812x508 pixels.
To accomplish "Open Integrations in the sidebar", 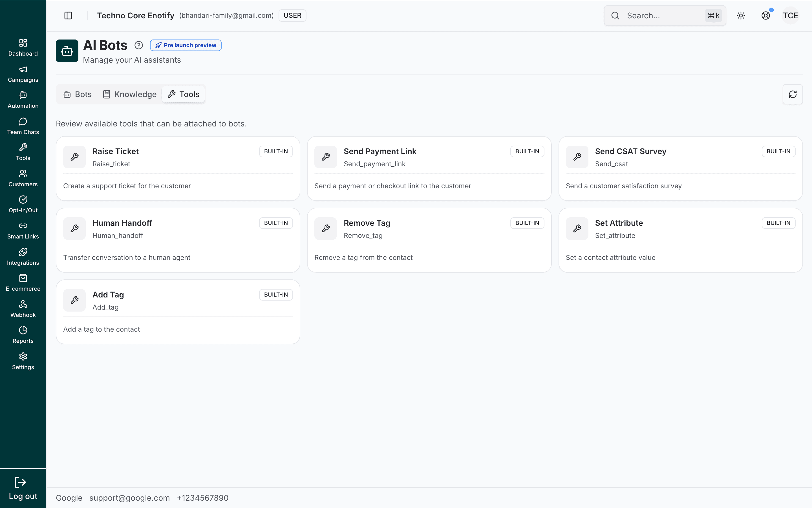I will [x=23, y=257].
